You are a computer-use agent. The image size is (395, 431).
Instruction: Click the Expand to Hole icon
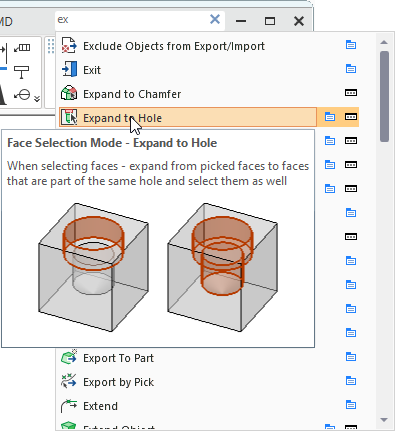tap(69, 117)
